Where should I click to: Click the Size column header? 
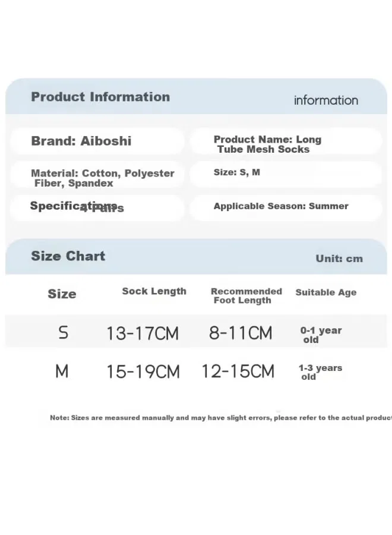coord(62,294)
